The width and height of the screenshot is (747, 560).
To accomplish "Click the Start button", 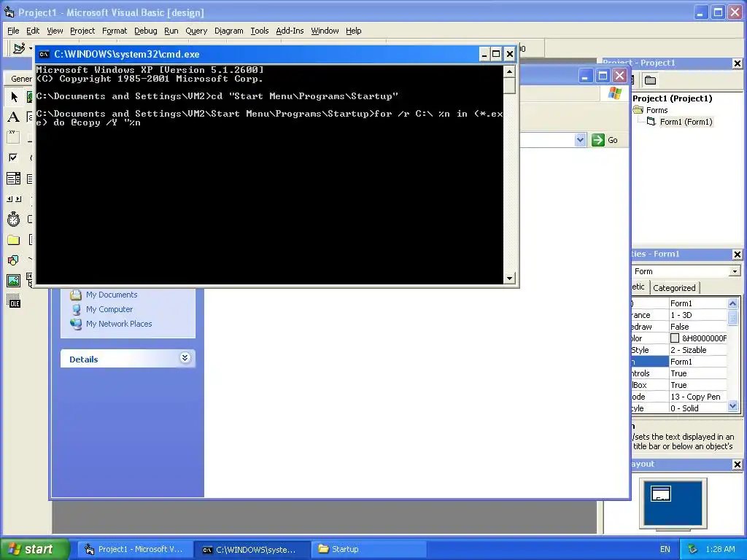I will coord(34,549).
